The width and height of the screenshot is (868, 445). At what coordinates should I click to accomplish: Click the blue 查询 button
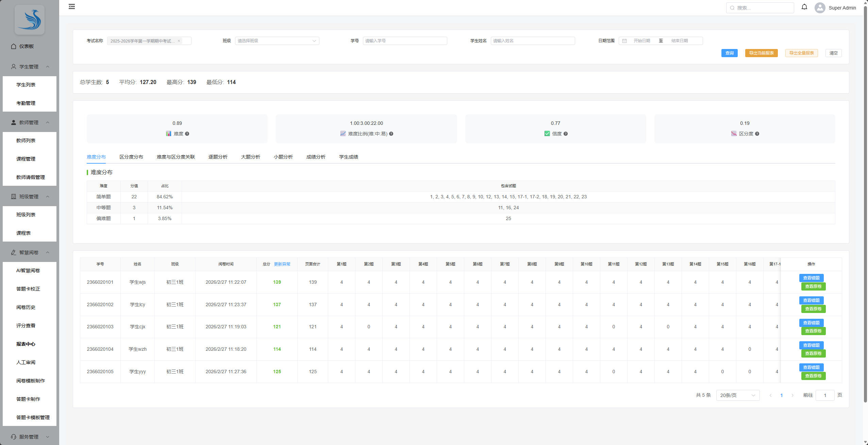[x=729, y=53]
